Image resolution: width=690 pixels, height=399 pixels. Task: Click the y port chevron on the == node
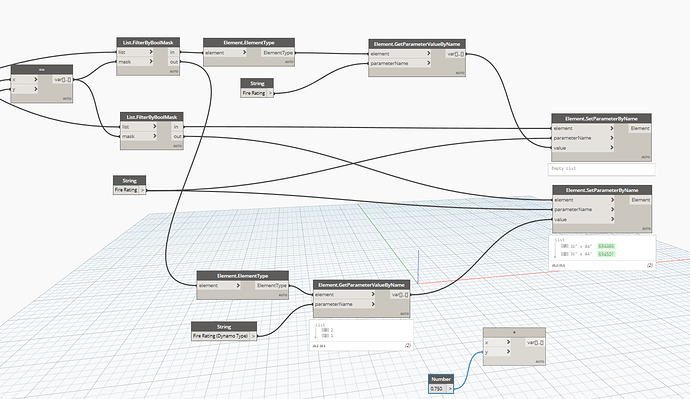pyautogui.click(x=35, y=89)
